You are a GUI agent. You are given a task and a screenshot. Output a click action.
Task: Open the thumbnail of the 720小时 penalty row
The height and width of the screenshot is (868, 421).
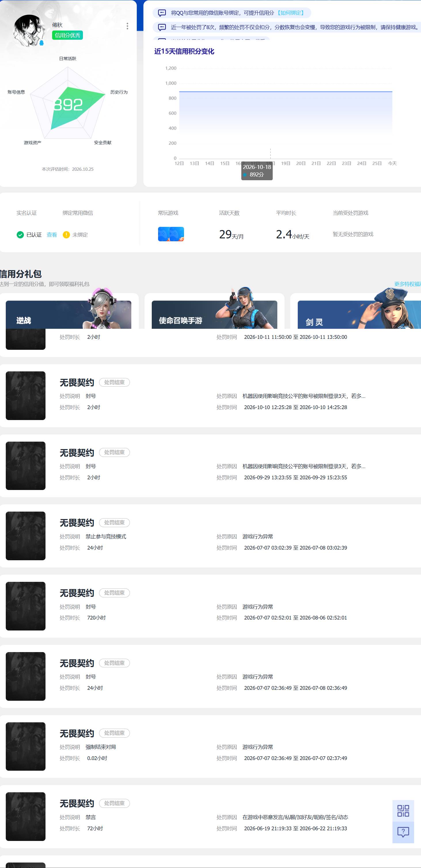click(x=26, y=606)
